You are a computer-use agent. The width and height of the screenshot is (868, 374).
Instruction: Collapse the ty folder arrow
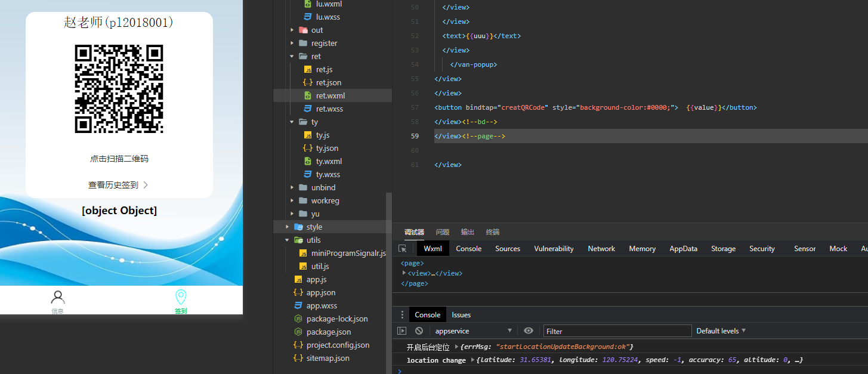point(292,122)
